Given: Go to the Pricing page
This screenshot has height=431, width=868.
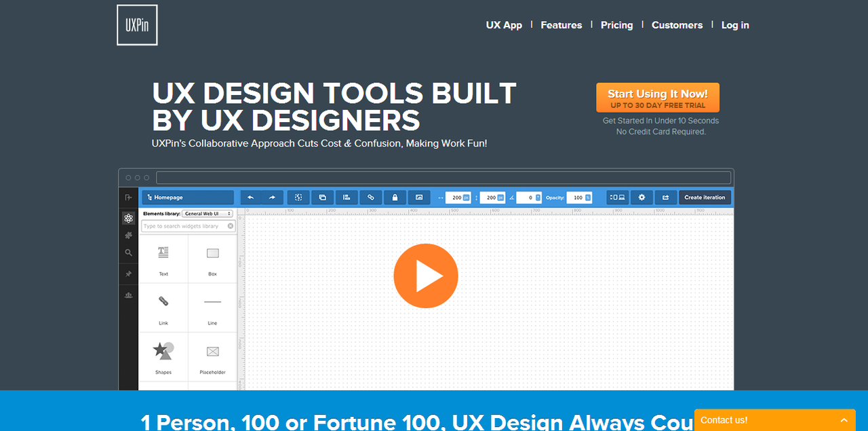Looking at the screenshot, I should [616, 25].
